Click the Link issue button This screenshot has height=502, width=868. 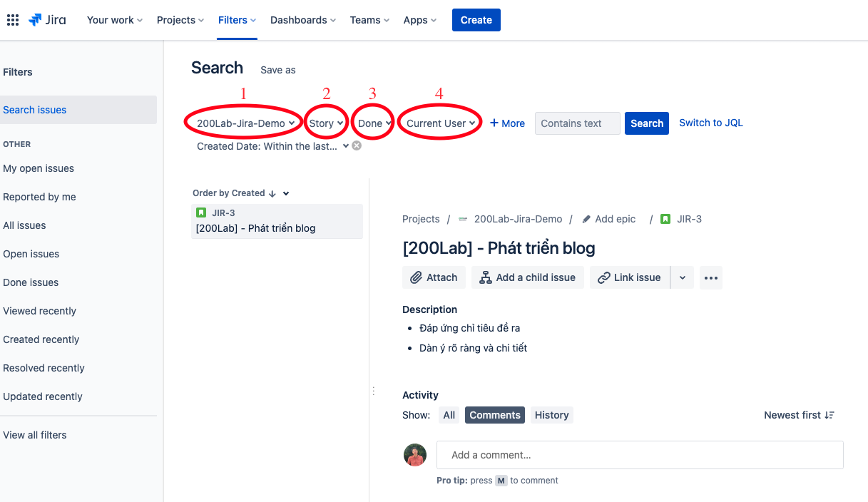[630, 277]
